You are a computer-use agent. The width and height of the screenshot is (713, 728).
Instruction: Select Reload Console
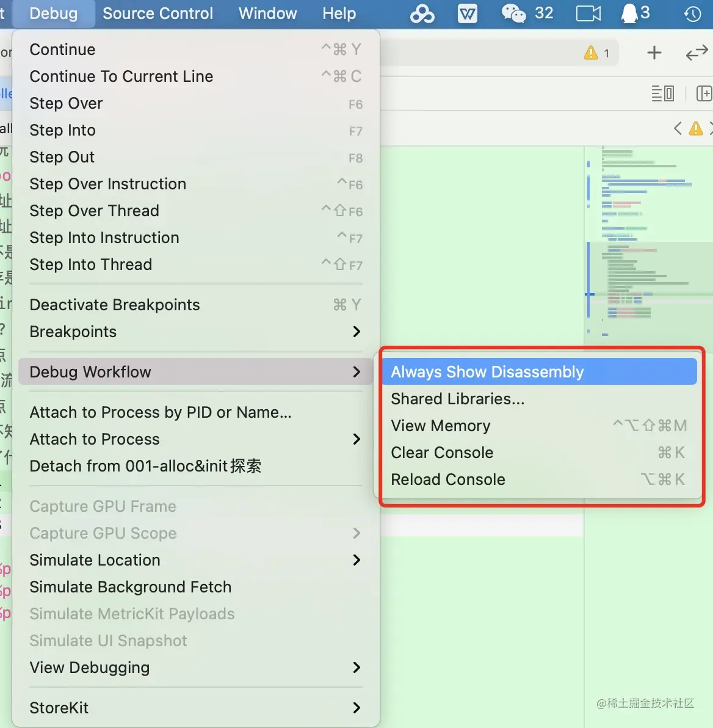[x=540, y=479]
